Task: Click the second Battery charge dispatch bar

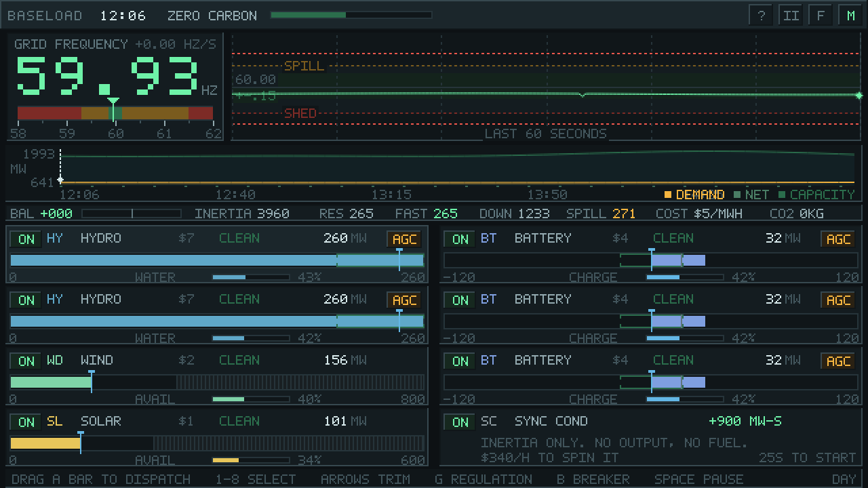Action: (651, 321)
